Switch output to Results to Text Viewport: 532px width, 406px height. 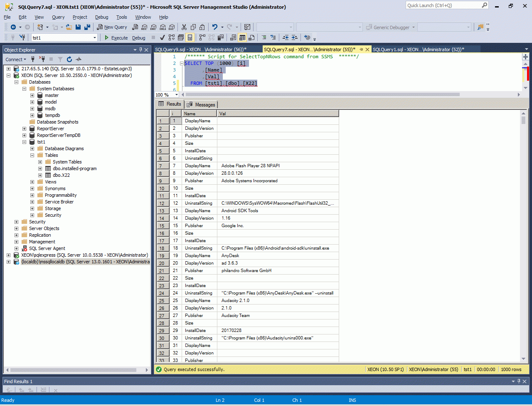click(x=233, y=37)
